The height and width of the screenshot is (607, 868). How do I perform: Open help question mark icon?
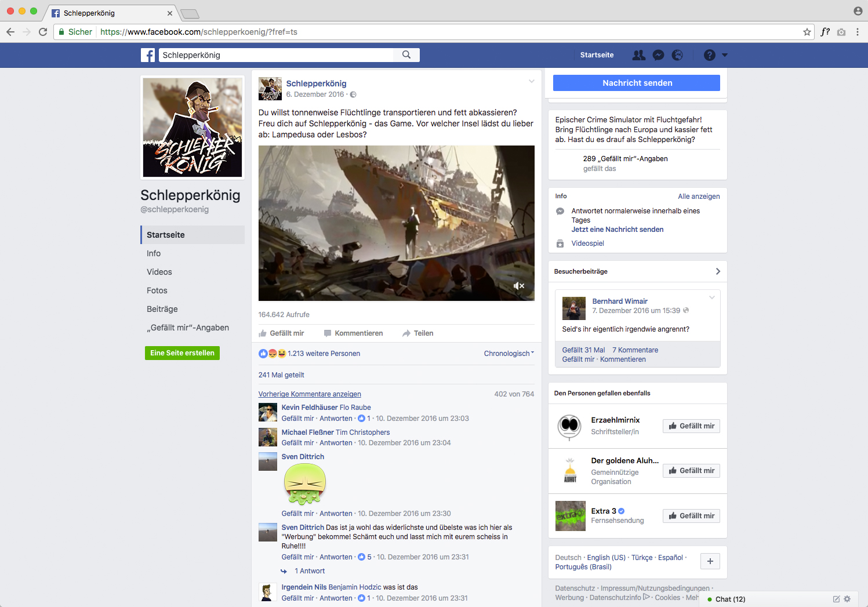[710, 55]
